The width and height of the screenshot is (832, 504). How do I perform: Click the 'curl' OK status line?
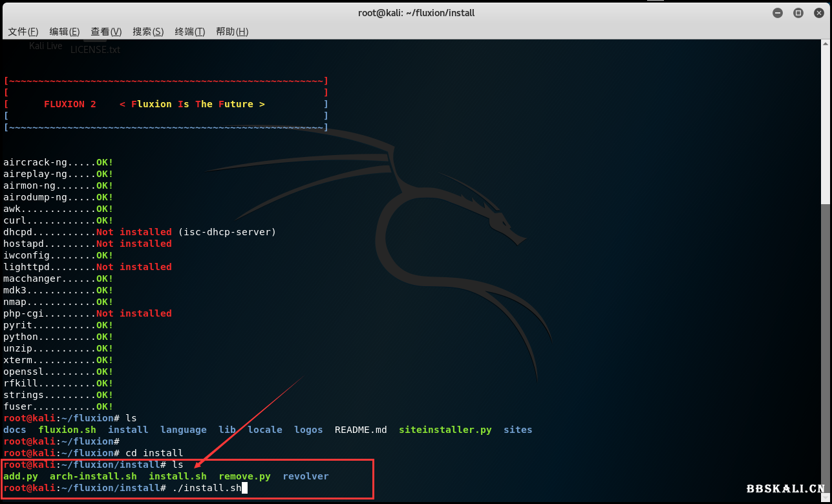[58, 220]
